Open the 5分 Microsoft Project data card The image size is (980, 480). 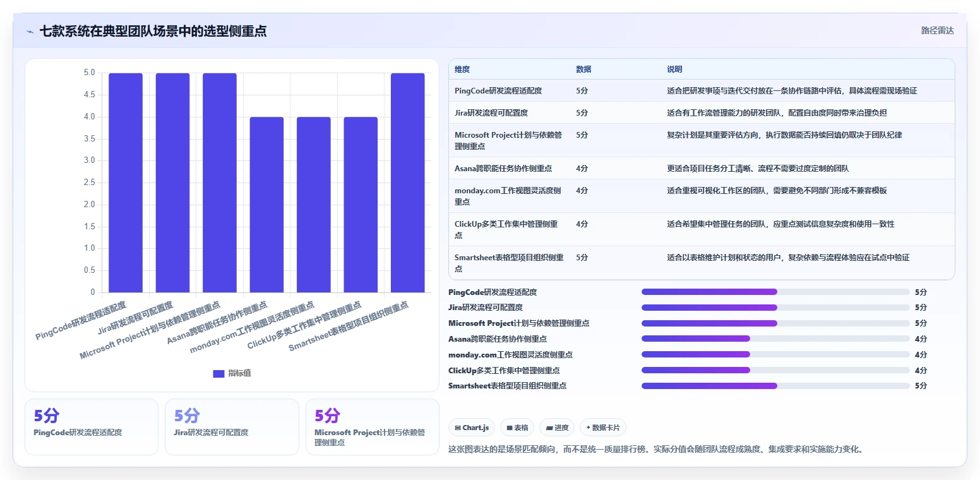(373, 426)
